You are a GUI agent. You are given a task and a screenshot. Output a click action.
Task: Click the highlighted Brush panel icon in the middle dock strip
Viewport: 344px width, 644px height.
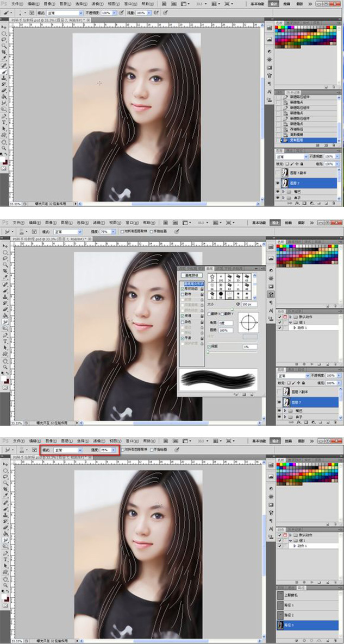click(x=270, y=295)
